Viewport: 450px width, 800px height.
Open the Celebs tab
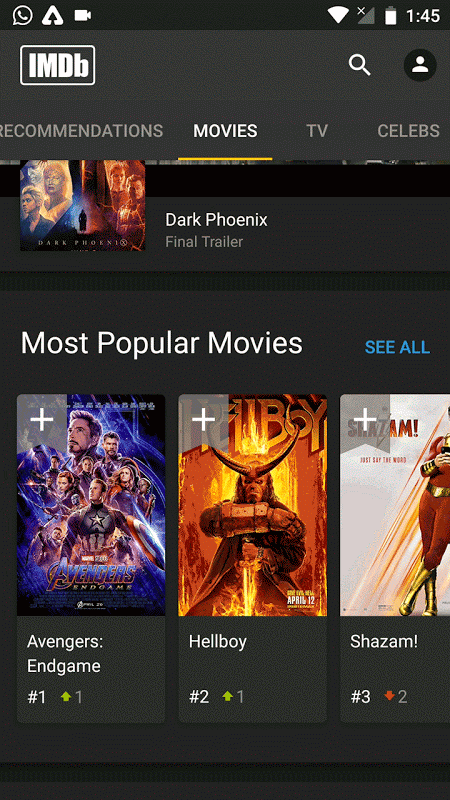408,131
